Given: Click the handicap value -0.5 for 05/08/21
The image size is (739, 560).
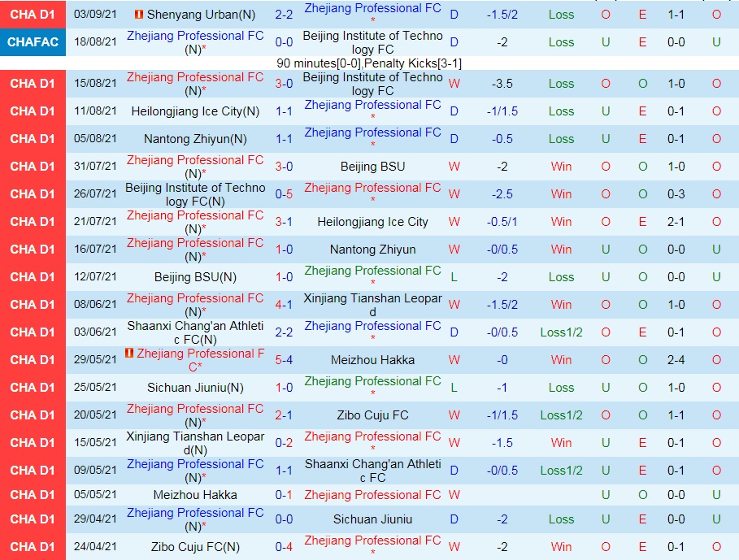Looking at the screenshot, I should pyautogui.click(x=502, y=139).
